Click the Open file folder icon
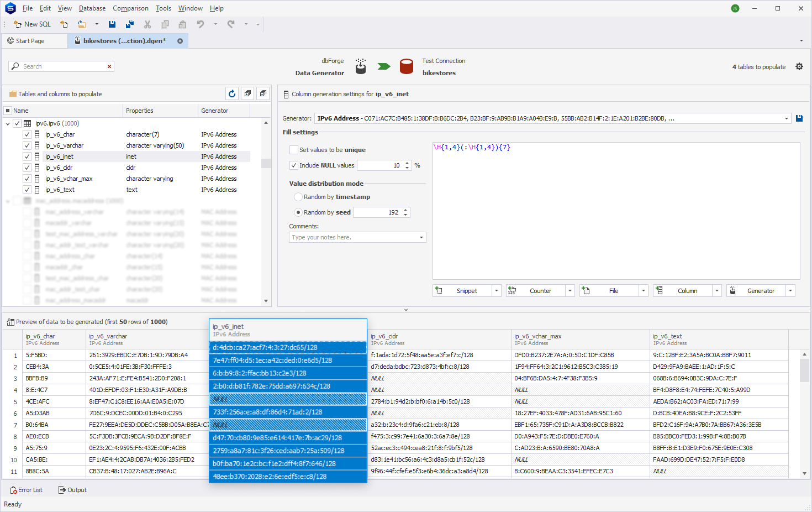812x512 pixels. pos(82,24)
